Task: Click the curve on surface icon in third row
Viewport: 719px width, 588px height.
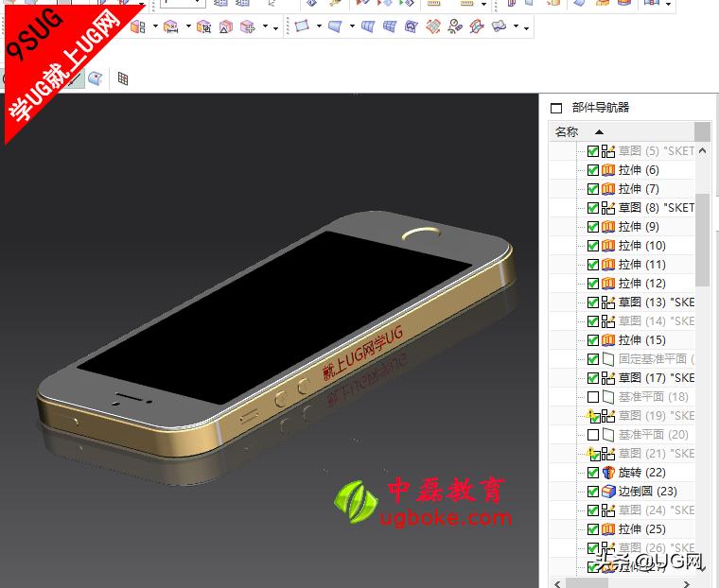Action: pyautogui.click(x=95, y=78)
